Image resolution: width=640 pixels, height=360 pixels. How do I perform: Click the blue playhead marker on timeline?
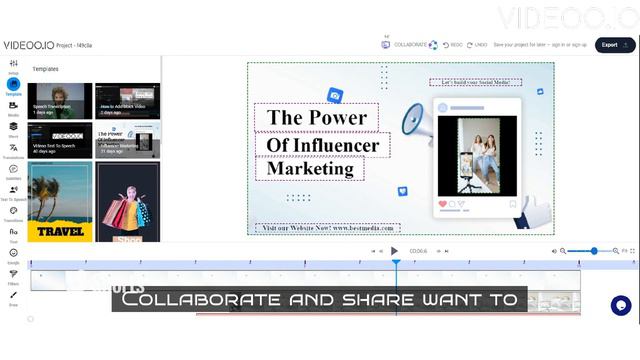click(396, 262)
